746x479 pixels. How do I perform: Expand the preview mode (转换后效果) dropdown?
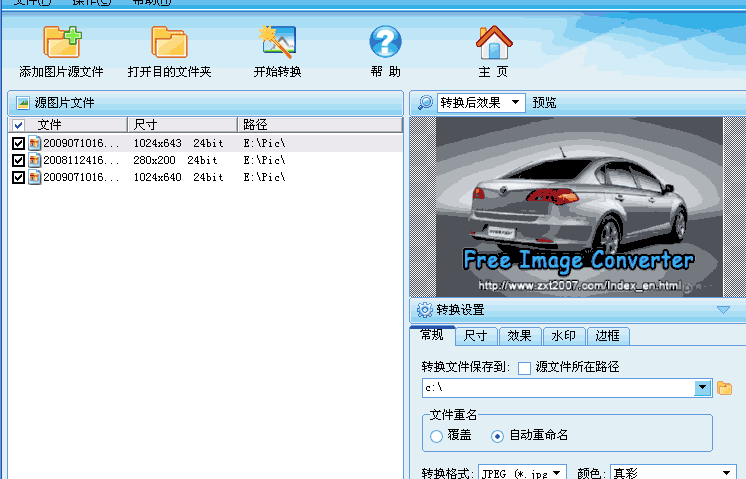[x=516, y=103]
